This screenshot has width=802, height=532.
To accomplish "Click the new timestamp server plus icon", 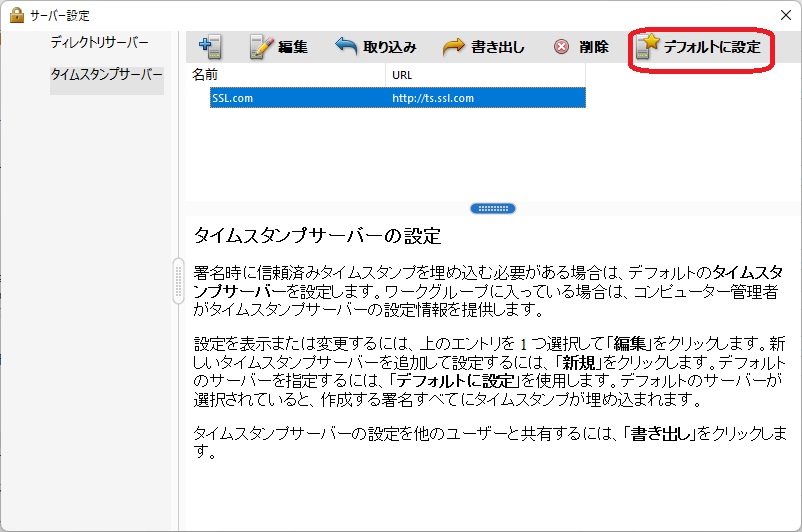I will click(210, 47).
